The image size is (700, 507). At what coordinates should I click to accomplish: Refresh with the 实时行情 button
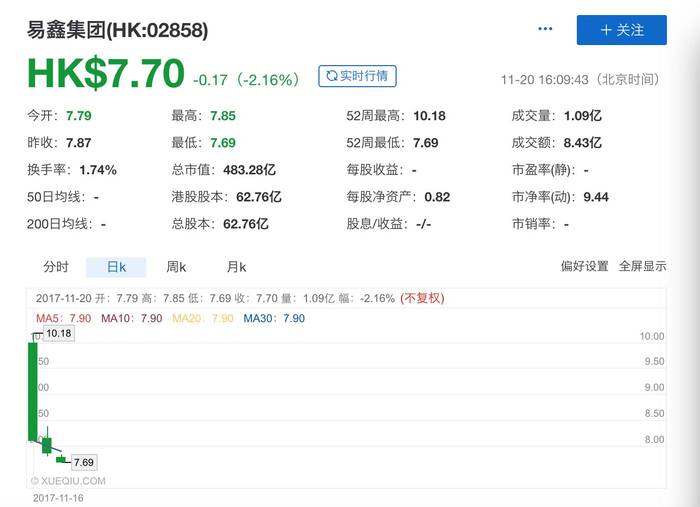pyautogui.click(x=357, y=76)
